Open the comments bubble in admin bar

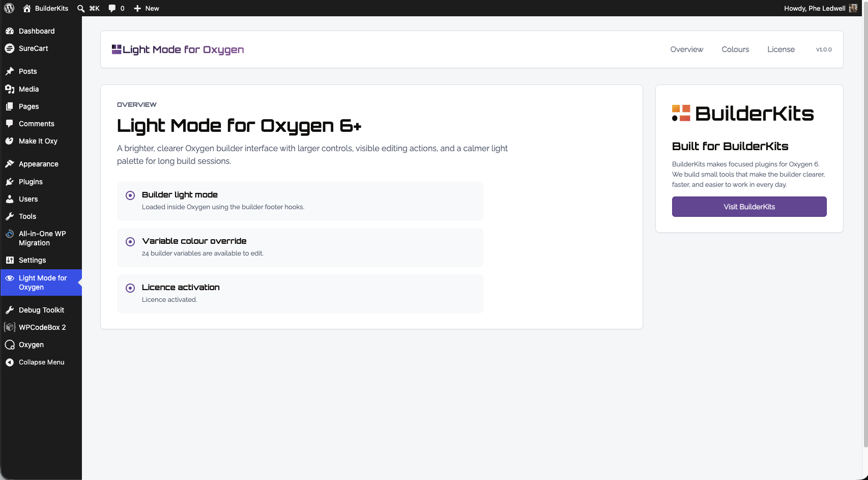pyautogui.click(x=112, y=8)
